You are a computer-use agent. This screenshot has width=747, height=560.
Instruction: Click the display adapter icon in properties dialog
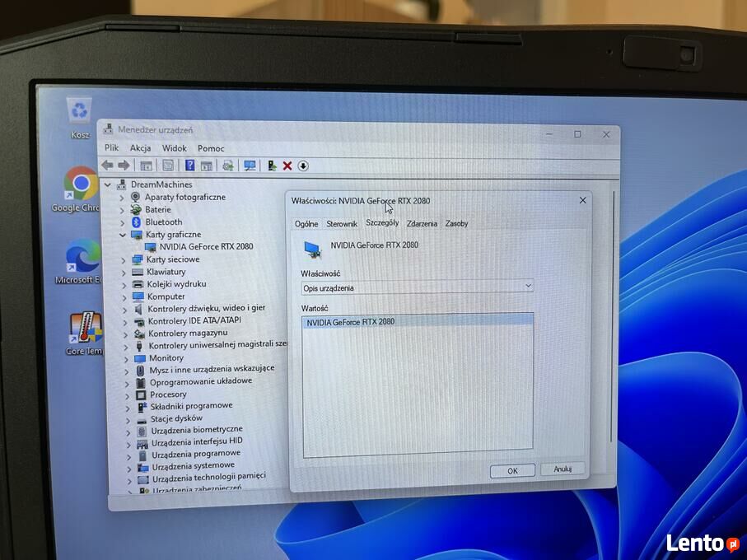tap(312, 250)
